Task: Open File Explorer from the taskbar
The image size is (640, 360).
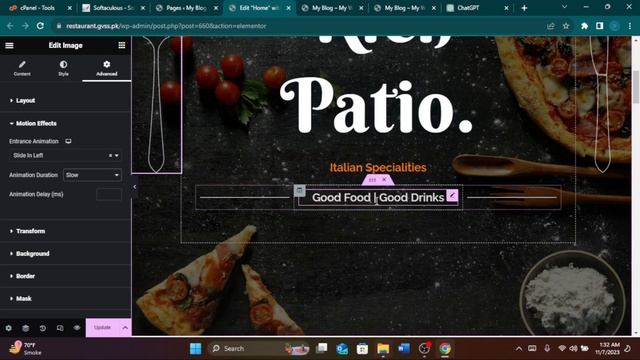Action: [x=383, y=349]
